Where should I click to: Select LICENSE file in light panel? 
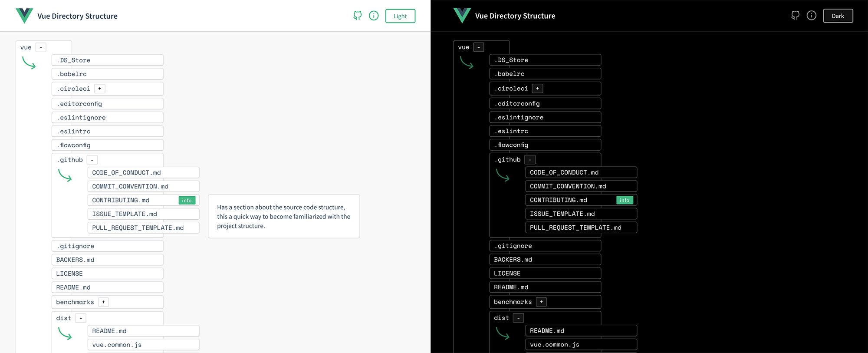108,274
